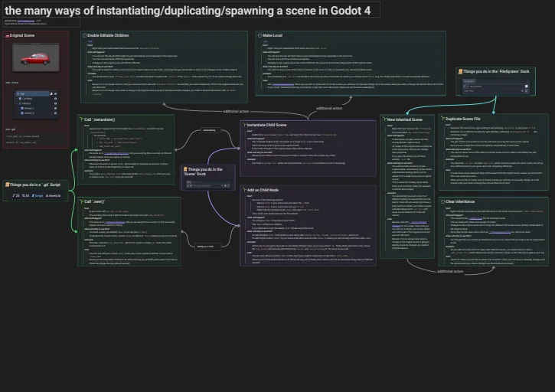555x392 pixels.
Task: Click the red car icon beside Original Scene
Action: [x=7, y=35]
